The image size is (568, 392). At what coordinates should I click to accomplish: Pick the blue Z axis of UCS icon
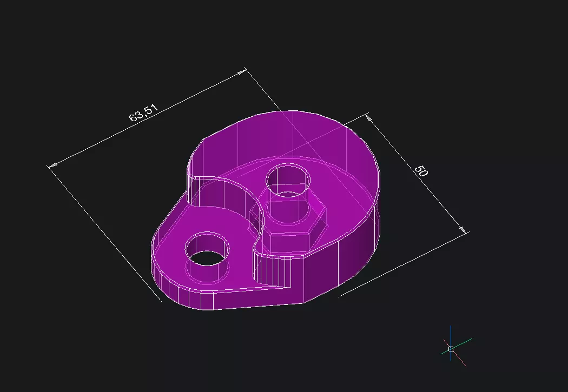click(x=451, y=334)
